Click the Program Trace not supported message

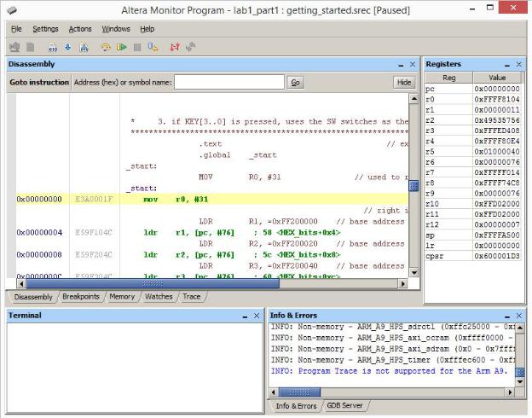(x=389, y=371)
